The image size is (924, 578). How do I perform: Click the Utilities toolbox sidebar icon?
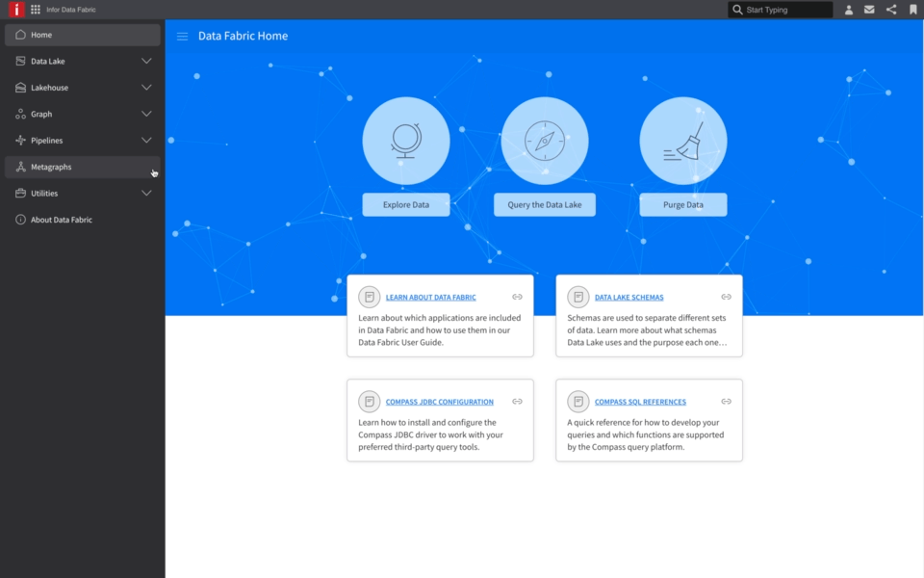[20, 194]
